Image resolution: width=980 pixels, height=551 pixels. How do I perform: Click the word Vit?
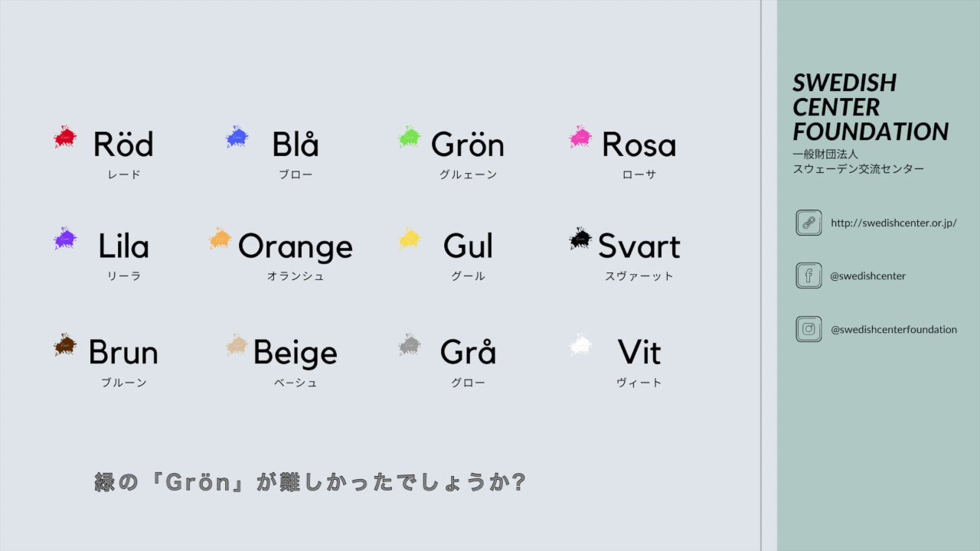(639, 353)
